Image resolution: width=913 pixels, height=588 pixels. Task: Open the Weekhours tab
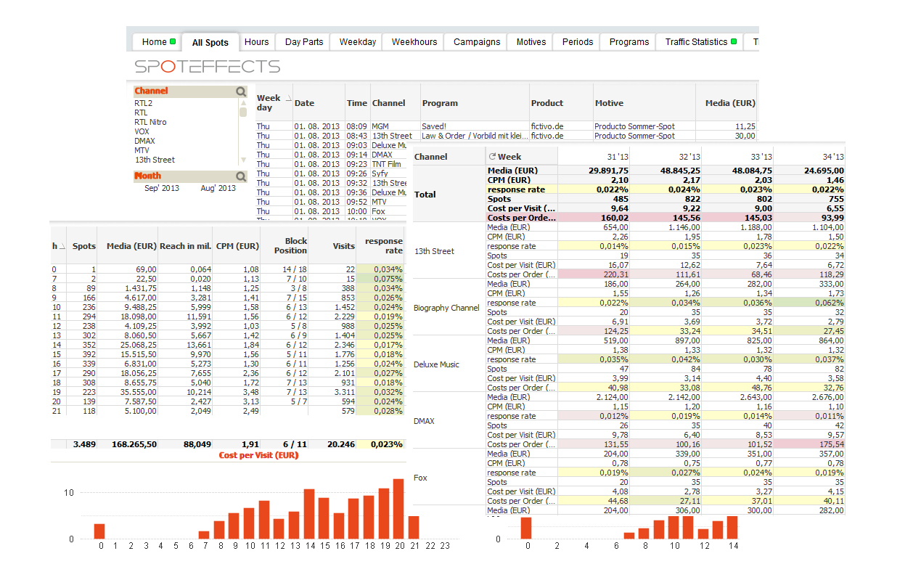point(414,42)
